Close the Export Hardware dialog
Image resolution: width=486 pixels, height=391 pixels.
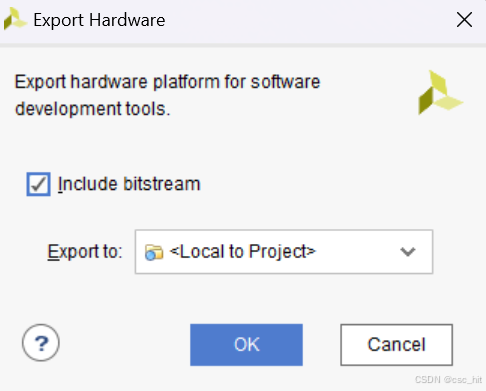pos(464,20)
